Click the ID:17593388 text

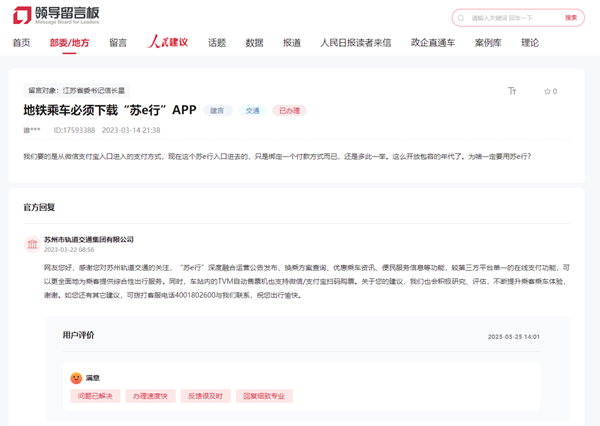pyautogui.click(x=74, y=130)
